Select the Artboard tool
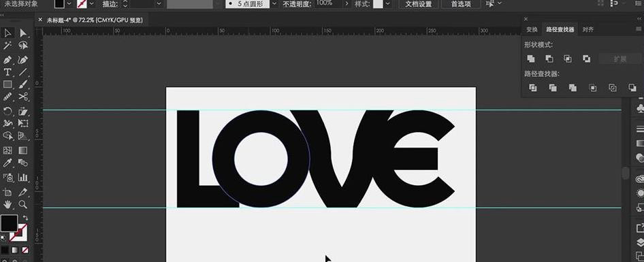The height and width of the screenshot is (262, 644). (x=7, y=192)
